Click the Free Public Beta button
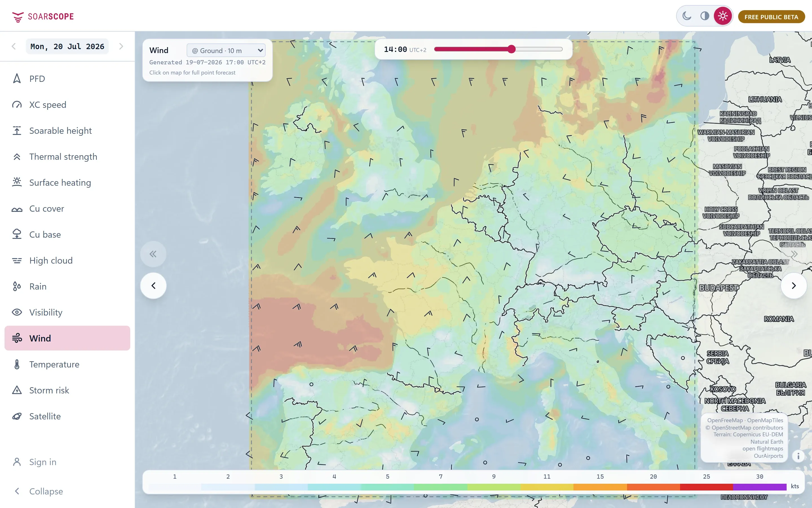 coord(771,17)
